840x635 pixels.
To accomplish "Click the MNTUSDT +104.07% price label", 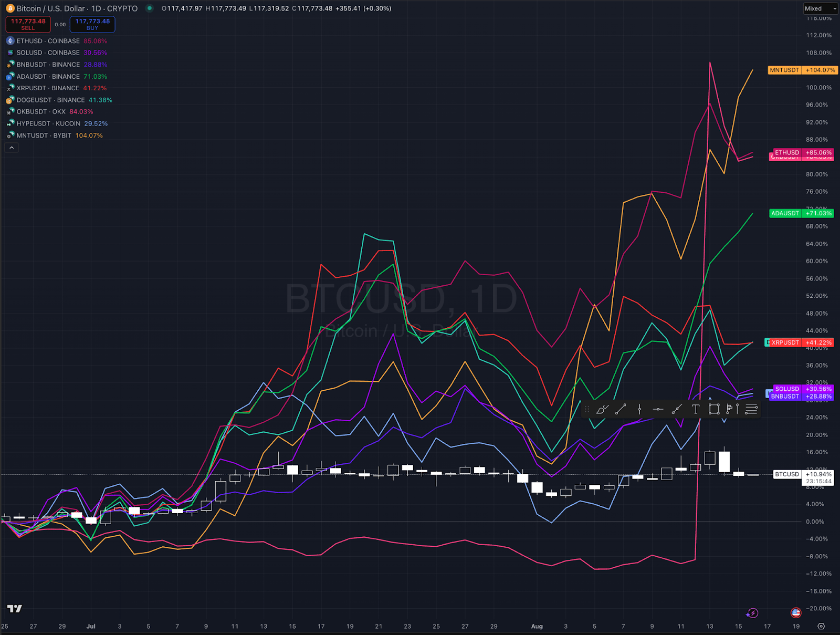I will pyautogui.click(x=802, y=70).
